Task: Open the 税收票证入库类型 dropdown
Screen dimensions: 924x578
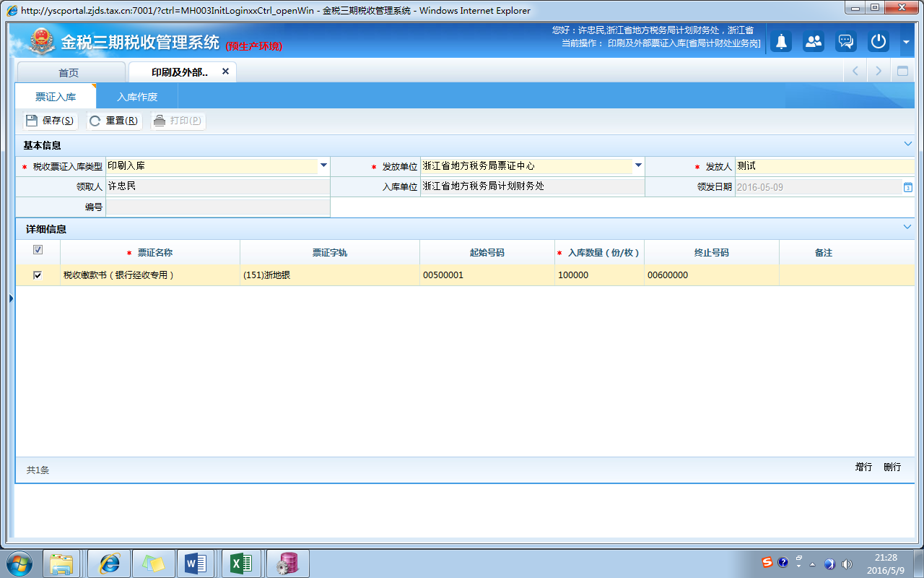Action: click(x=323, y=165)
